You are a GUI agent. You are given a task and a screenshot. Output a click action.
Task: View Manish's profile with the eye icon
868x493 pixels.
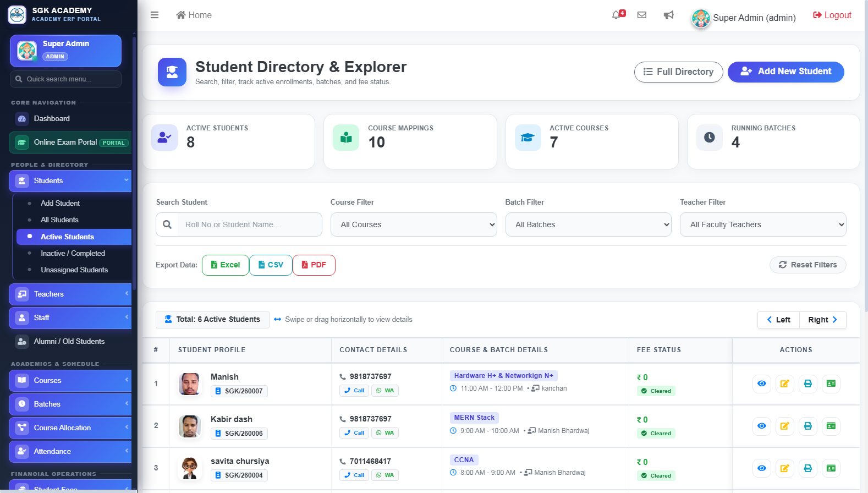[762, 384]
